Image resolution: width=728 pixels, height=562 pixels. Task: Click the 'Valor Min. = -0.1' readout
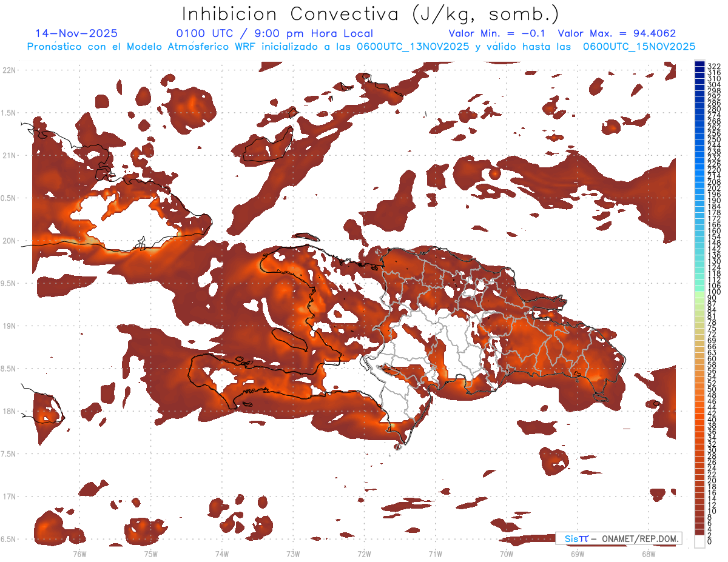(497, 33)
